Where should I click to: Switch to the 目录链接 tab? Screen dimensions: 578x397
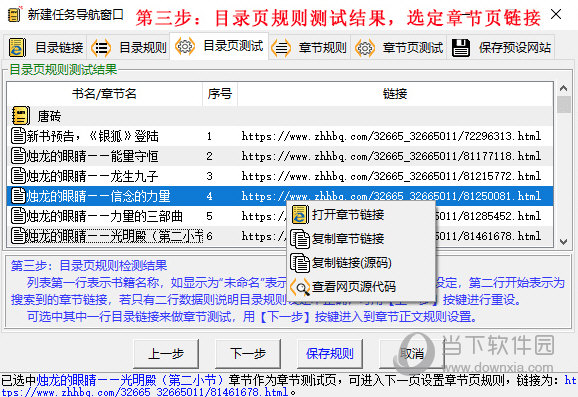coord(46,48)
